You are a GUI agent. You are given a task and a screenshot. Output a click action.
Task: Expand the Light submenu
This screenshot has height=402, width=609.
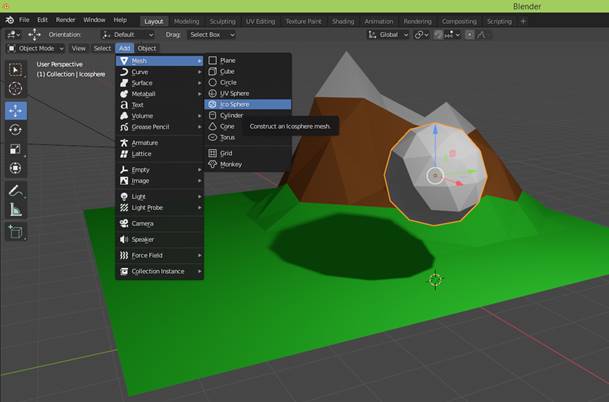(x=160, y=197)
